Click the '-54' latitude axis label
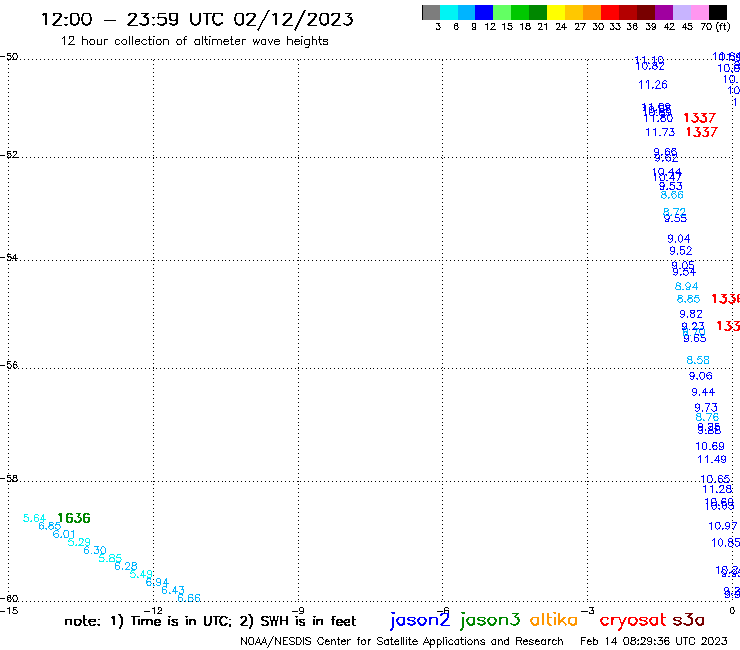 coord(9,258)
